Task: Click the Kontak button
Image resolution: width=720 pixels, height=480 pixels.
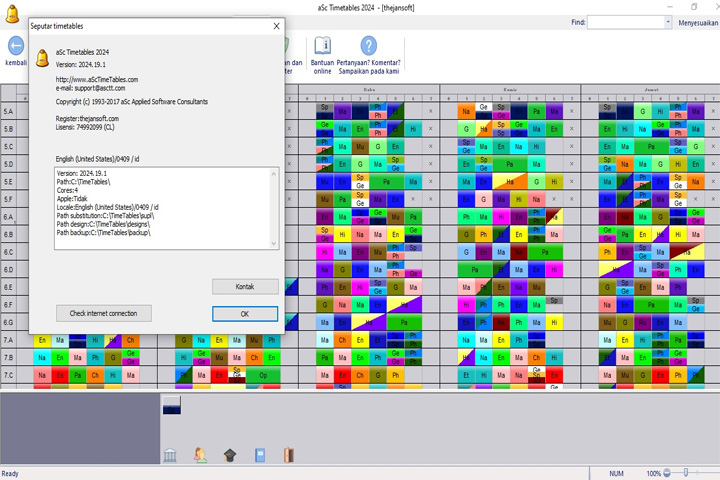Action: click(245, 287)
